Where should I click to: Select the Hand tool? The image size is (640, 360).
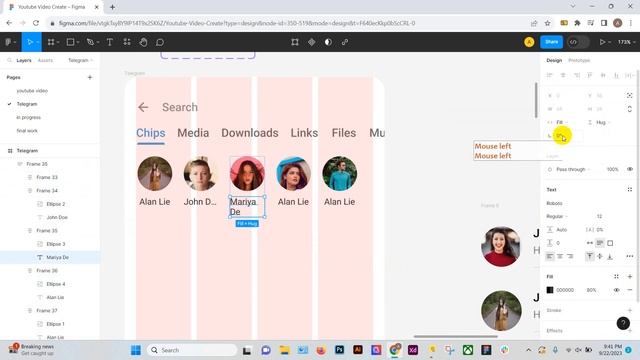pyautogui.click(x=143, y=42)
